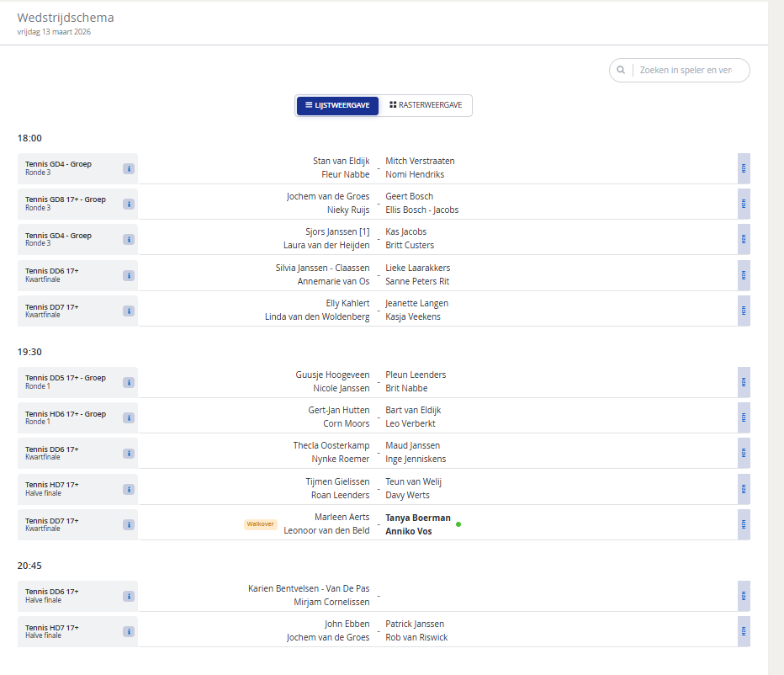View H2H for Tijmen Gielissen match
784x675 pixels.
point(744,489)
